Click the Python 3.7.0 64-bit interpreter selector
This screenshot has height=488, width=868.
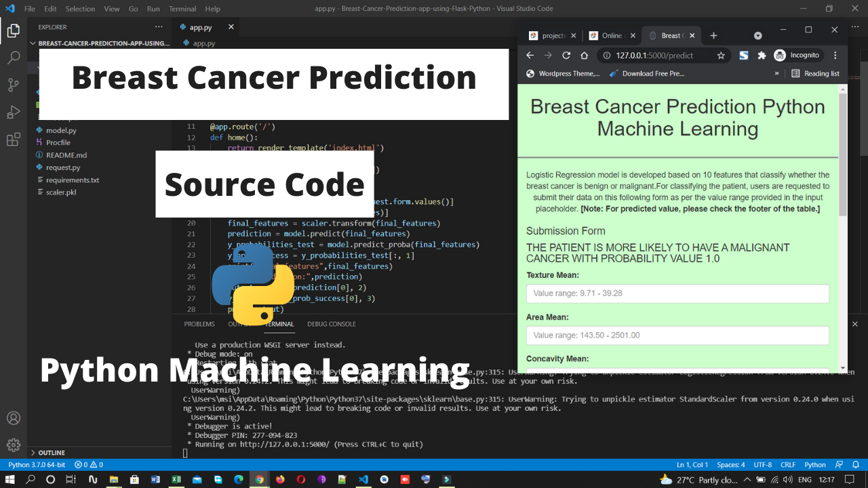pos(37,465)
